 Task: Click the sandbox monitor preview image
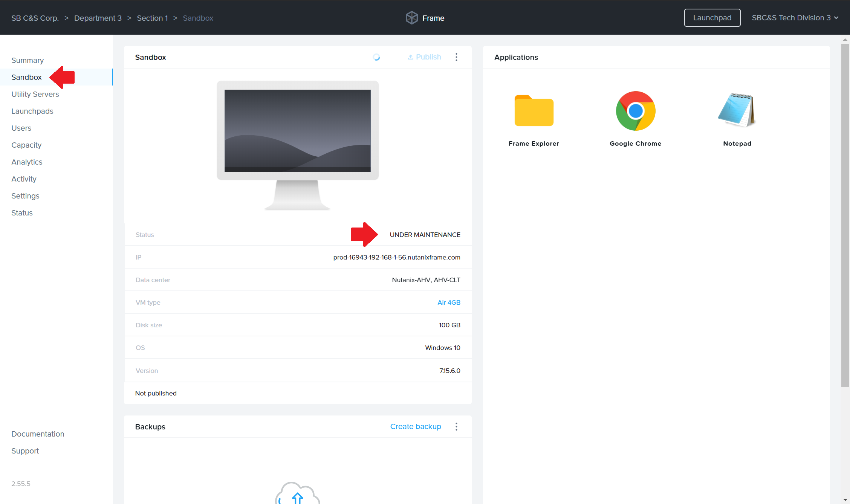coord(298,145)
